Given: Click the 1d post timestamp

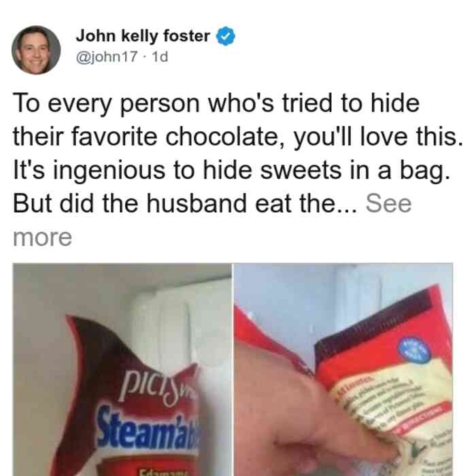Looking at the screenshot, I should point(160,56).
